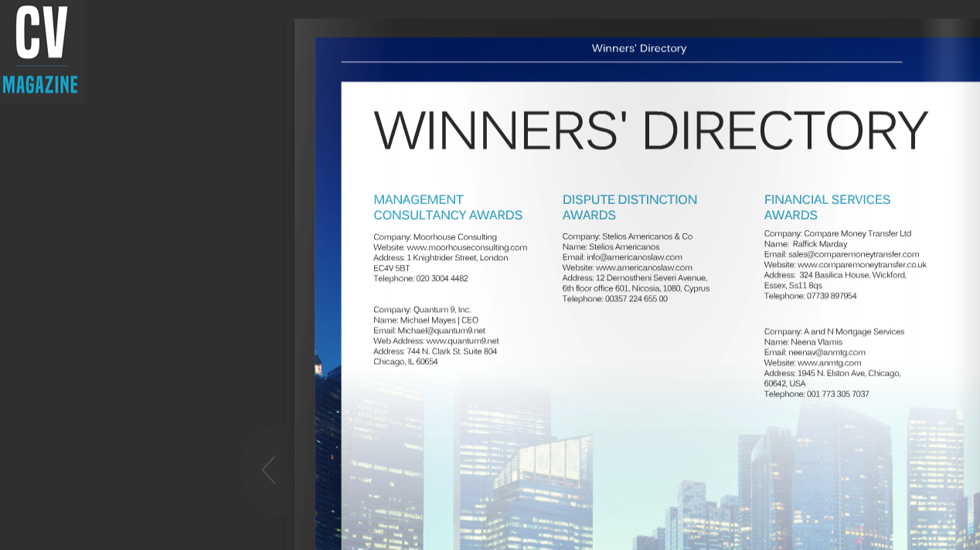The height and width of the screenshot is (550, 980).
Task: Click 'Telephone: 00357 224 655 00' line
Action: 615,299
